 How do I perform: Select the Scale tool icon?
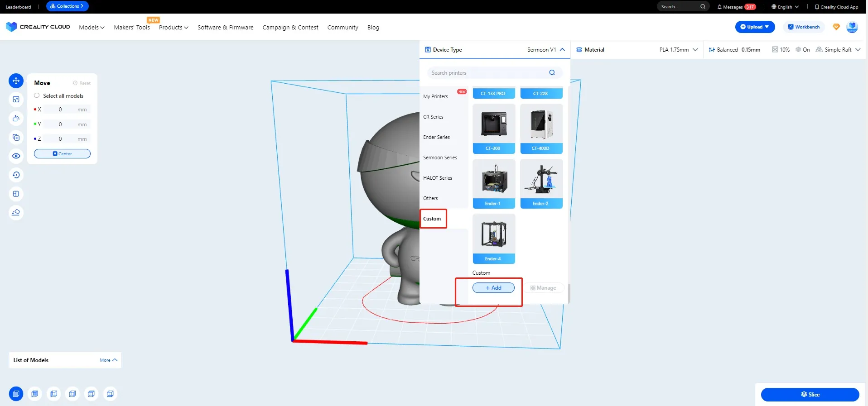click(16, 100)
